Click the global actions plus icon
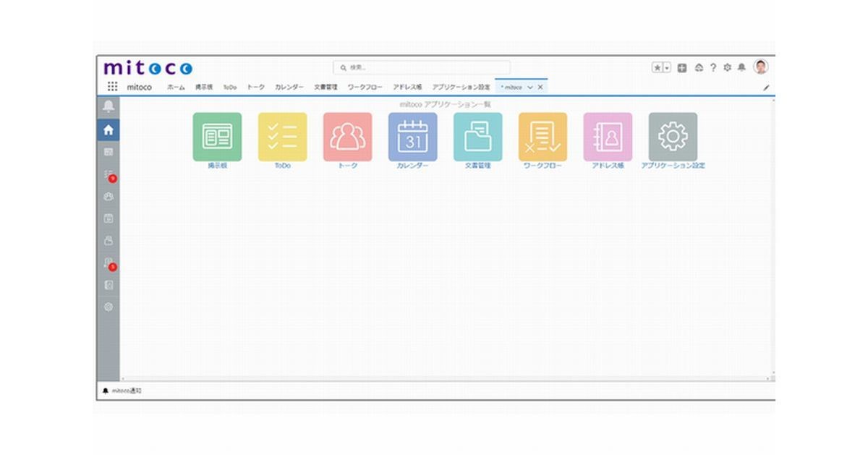 682,67
